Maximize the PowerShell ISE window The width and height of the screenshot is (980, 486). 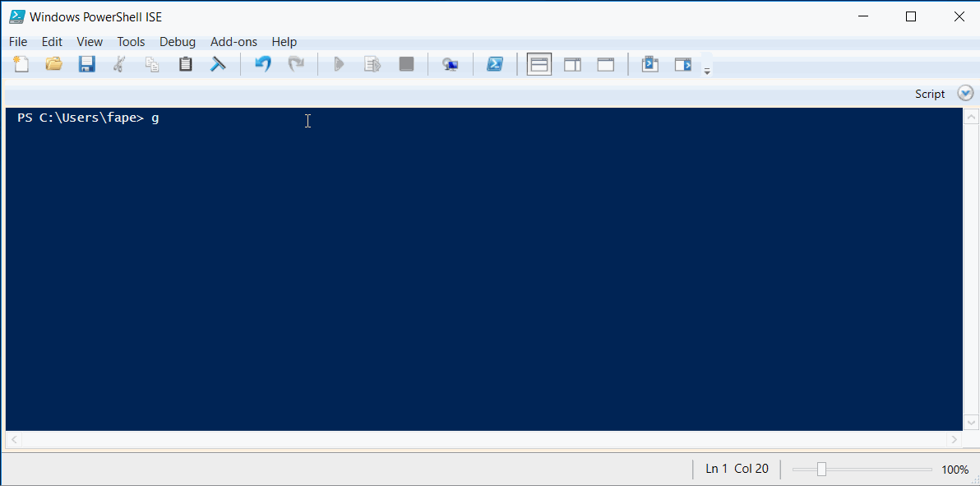(x=911, y=17)
